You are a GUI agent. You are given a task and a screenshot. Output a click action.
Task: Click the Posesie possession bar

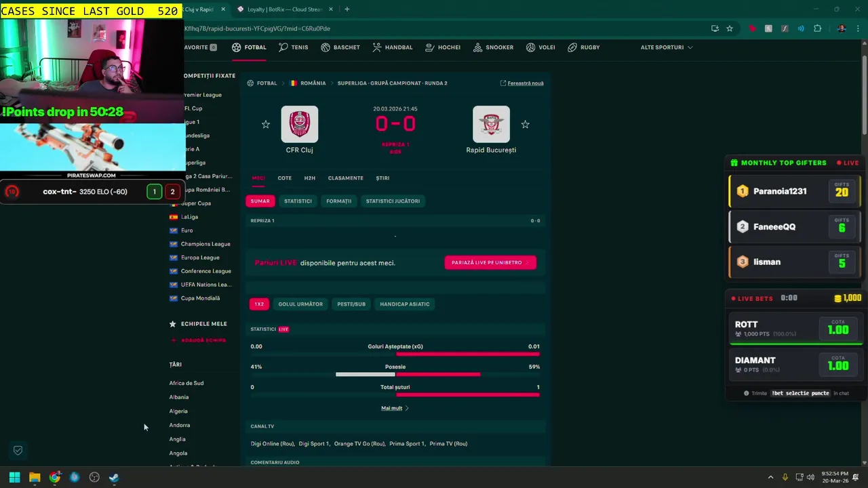(x=395, y=374)
